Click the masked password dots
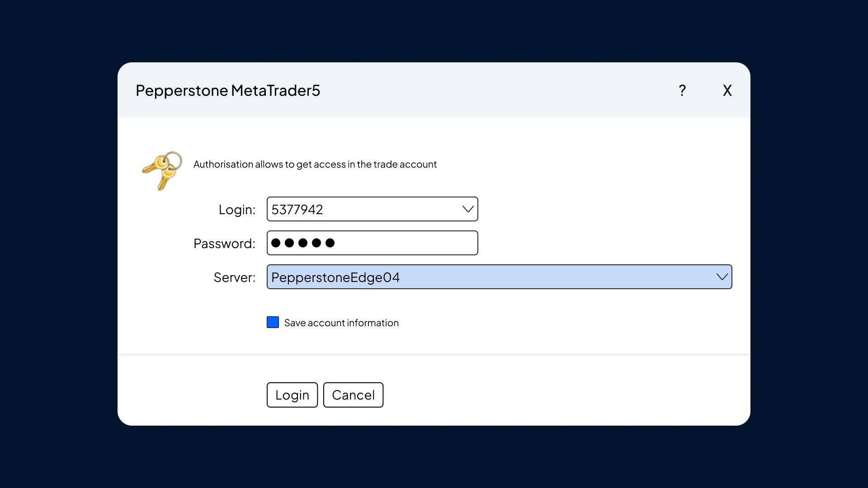Screen dimensions: 868x488 click(x=303, y=243)
